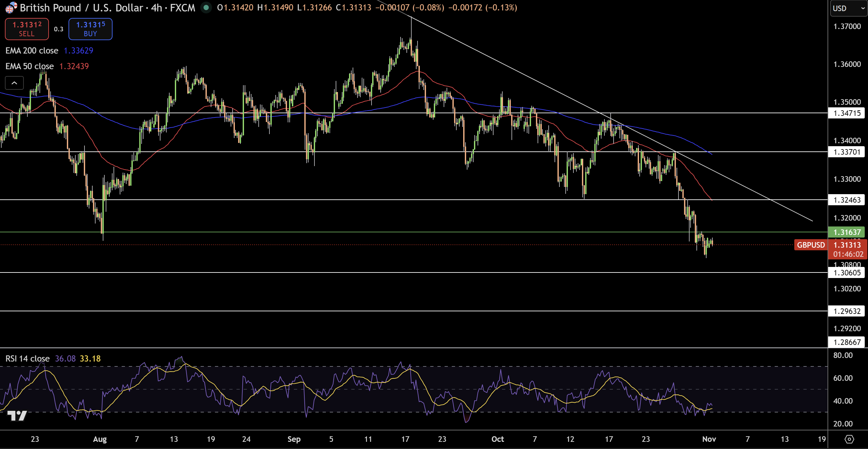Collapse the legend using the chevron button

click(14, 83)
